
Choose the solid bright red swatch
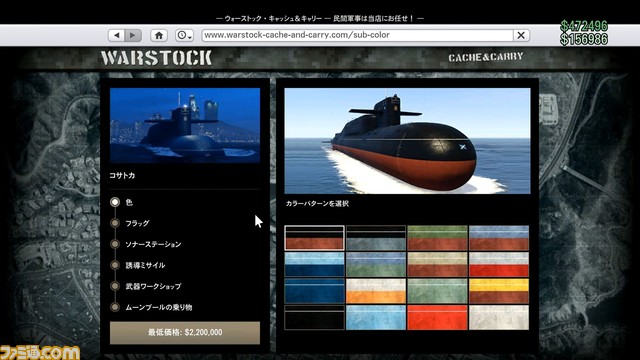point(437,318)
